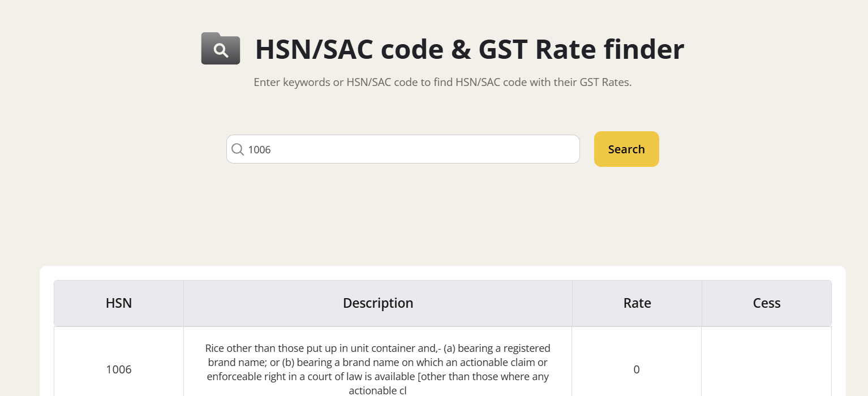Click the truncated 'actionable cl' text
The height and width of the screenshot is (396, 868).
click(378, 390)
